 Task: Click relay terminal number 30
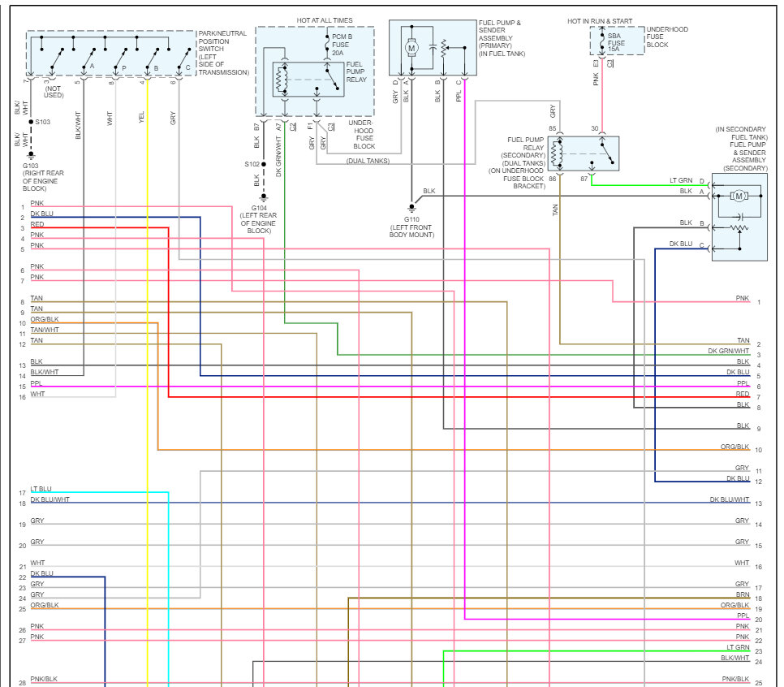[x=595, y=128]
